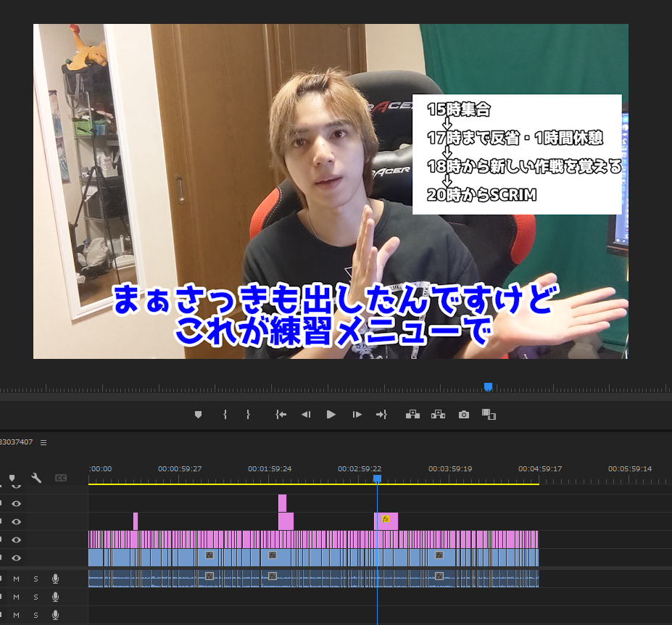Click the 00:00:59:27 timecode on the ruler
672x625 pixels.
point(180,469)
